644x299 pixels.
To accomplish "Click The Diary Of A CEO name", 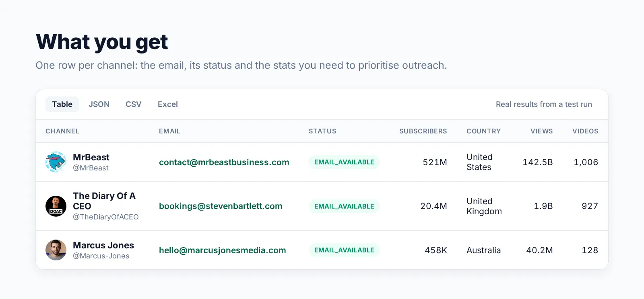I will [104, 201].
